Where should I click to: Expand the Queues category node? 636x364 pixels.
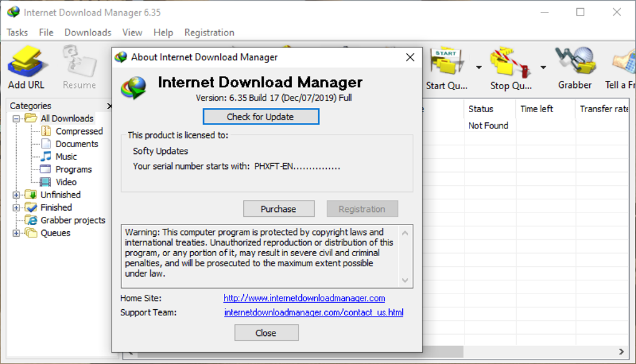pos(16,233)
